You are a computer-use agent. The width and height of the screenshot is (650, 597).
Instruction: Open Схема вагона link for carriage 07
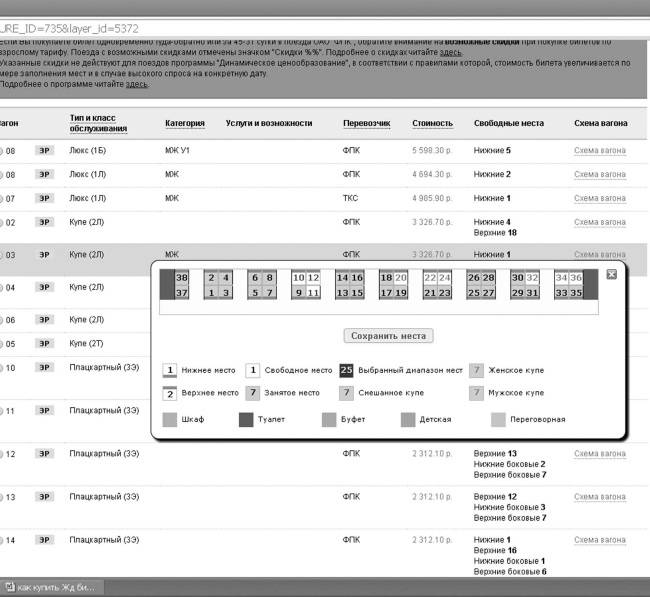(600, 199)
